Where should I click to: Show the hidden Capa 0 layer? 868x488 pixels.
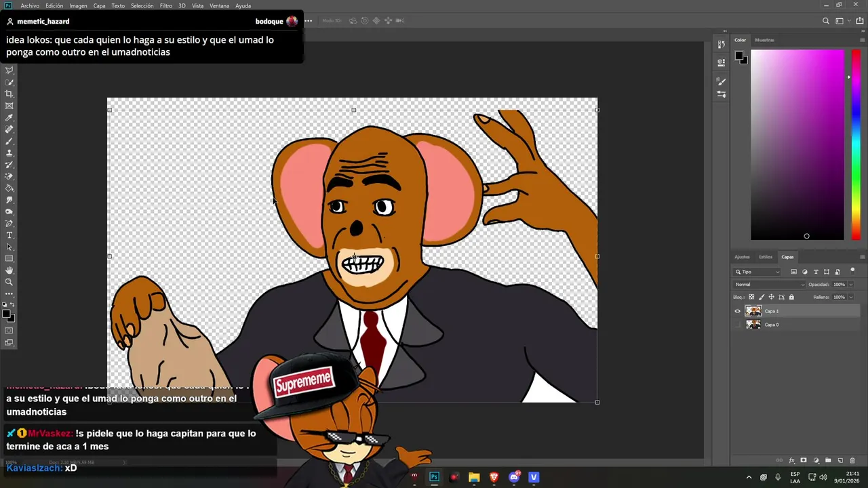click(x=738, y=325)
